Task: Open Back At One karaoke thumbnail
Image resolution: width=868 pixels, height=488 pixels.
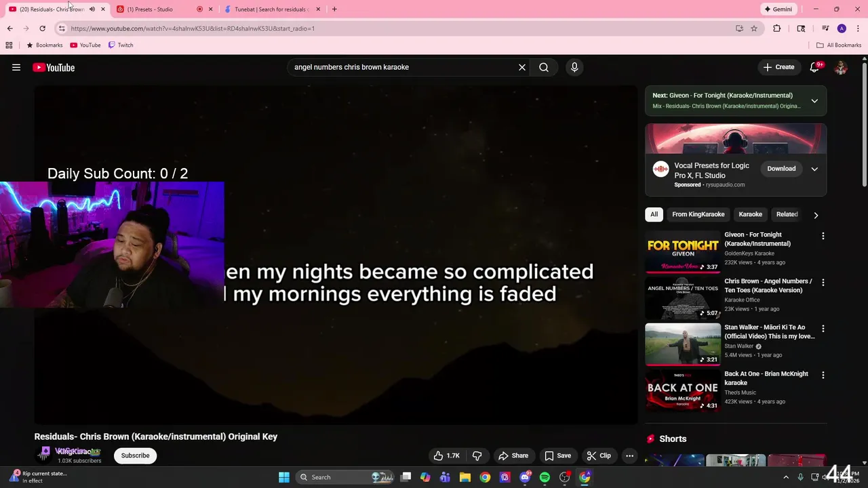Action: click(x=683, y=390)
